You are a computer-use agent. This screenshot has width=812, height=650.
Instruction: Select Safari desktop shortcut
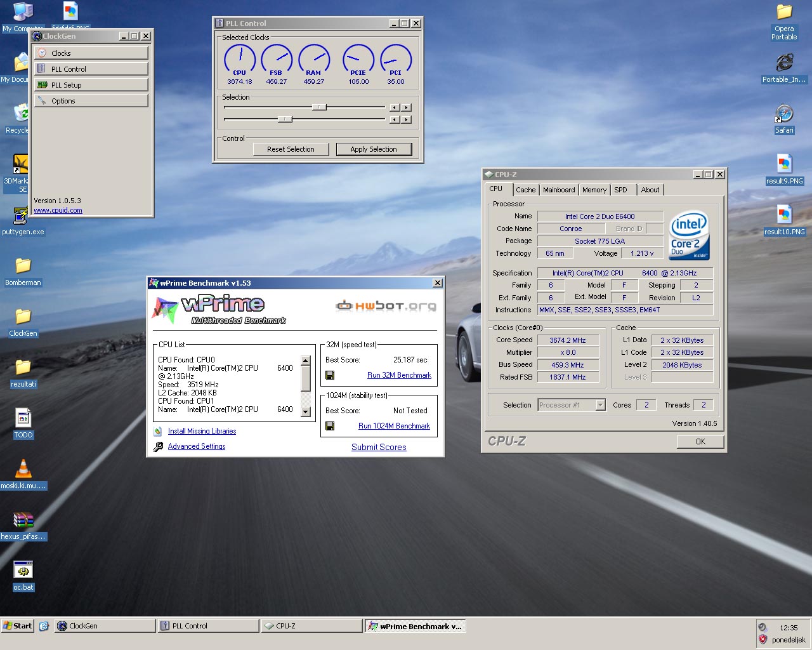click(x=784, y=119)
